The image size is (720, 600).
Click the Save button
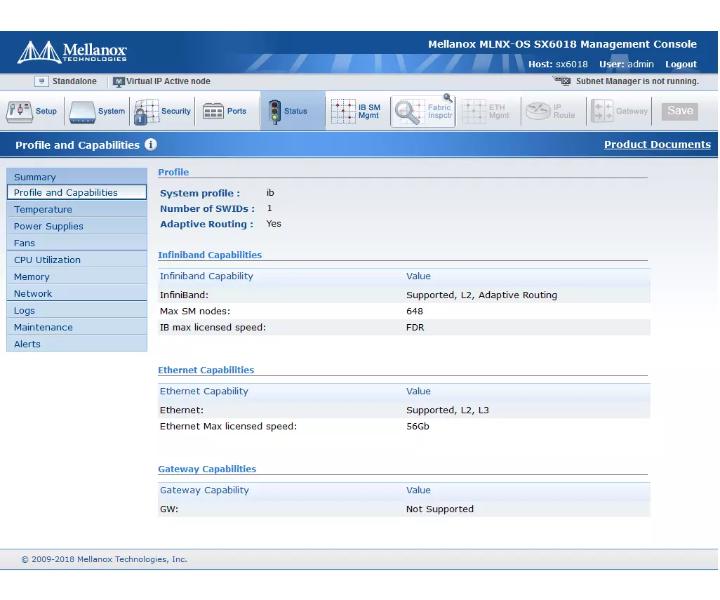coord(680,111)
